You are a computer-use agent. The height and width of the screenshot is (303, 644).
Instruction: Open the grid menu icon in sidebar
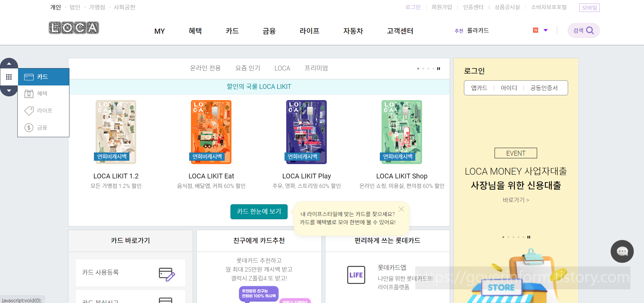9,77
